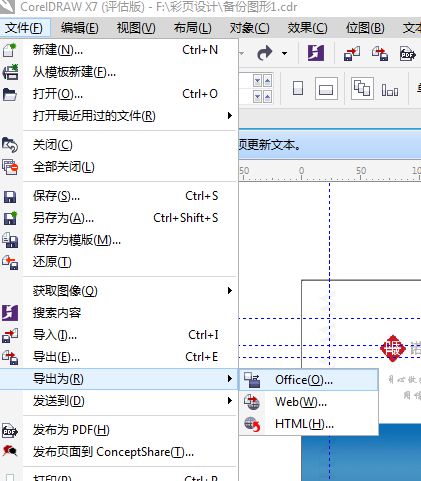Click the HTML export globe icon
The width and height of the screenshot is (421, 481).
click(x=252, y=424)
